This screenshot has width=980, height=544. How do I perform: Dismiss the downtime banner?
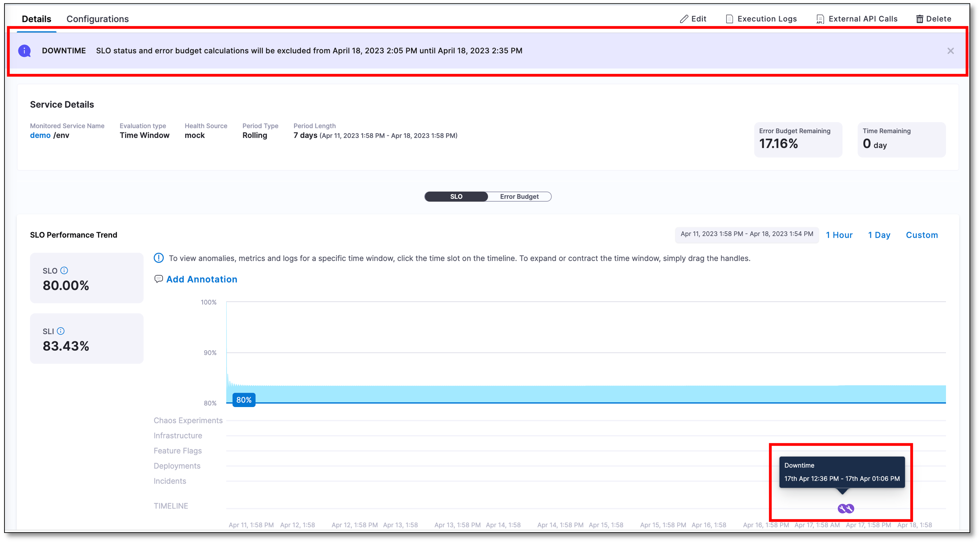(x=950, y=51)
